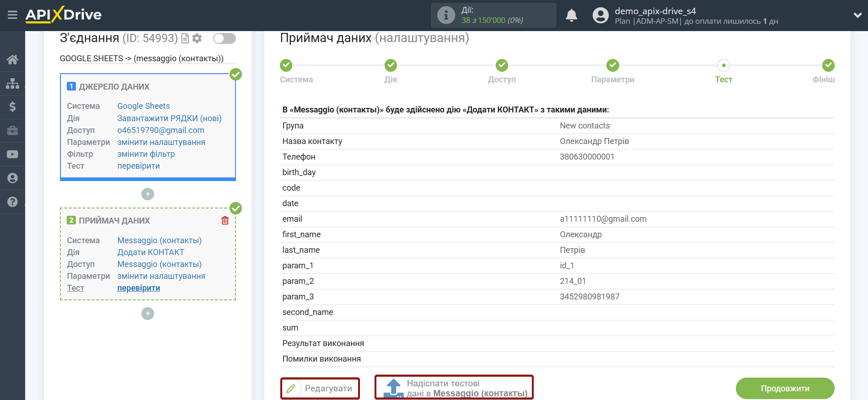Select the Тест step
Screen dimensions: 868x400
pyautogui.click(x=724, y=65)
